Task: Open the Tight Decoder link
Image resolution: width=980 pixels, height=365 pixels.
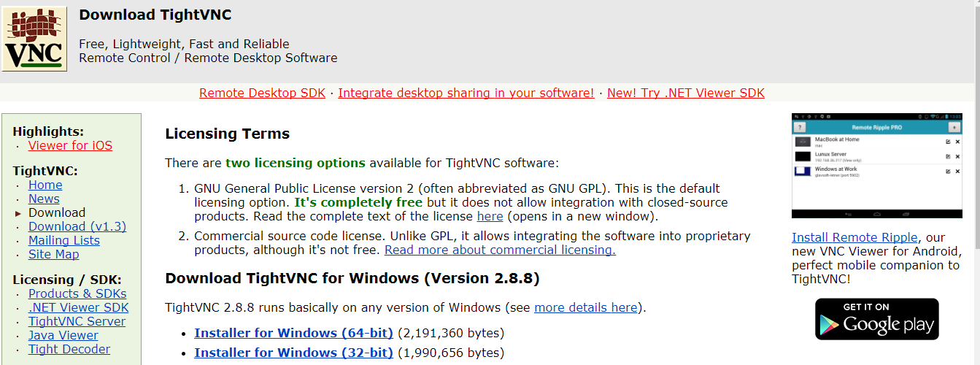Action: point(69,349)
